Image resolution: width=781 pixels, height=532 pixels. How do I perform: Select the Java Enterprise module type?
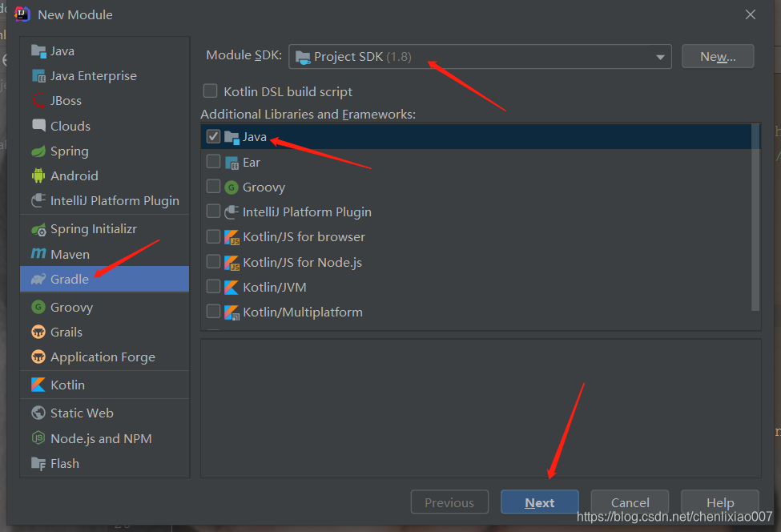(x=105, y=76)
